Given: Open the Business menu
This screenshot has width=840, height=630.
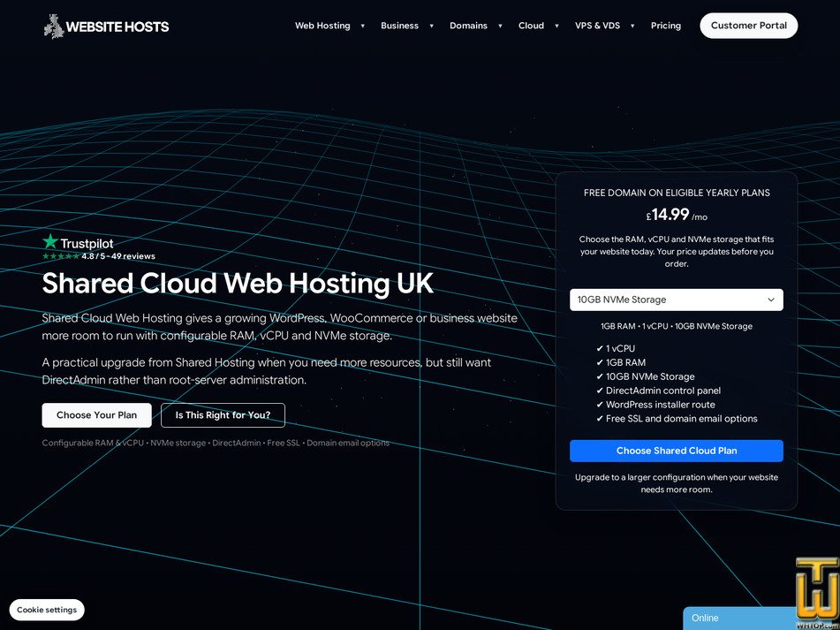Looking at the screenshot, I should [x=399, y=26].
